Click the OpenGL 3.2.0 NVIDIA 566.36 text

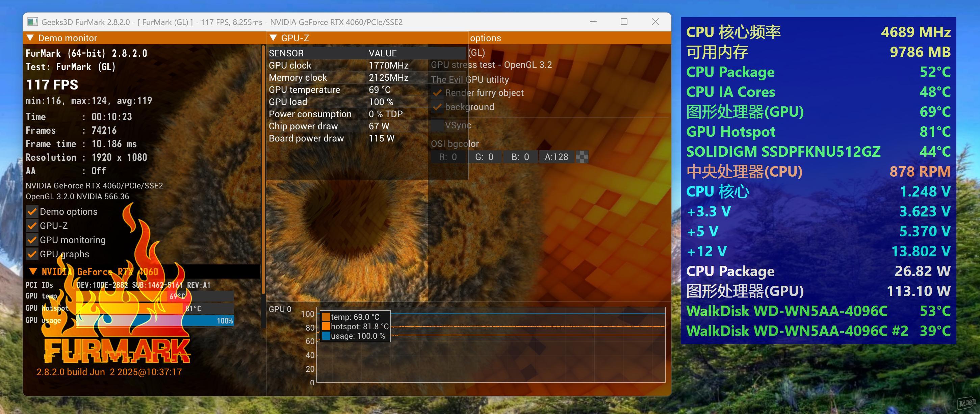pos(77,197)
